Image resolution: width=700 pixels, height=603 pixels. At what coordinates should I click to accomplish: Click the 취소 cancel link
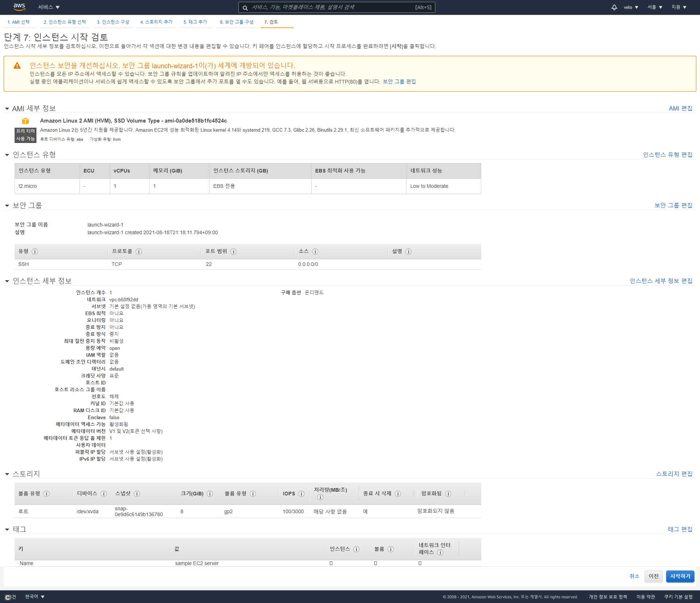(634, 576)
